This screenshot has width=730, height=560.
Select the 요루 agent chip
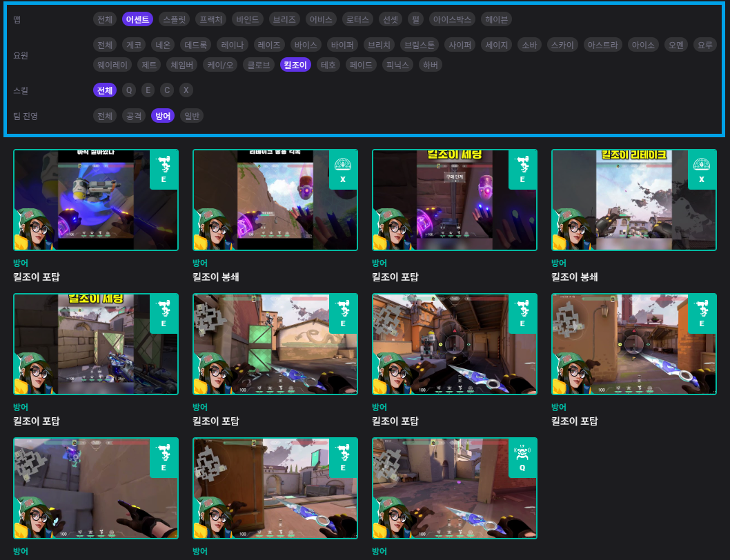point(705,45)
